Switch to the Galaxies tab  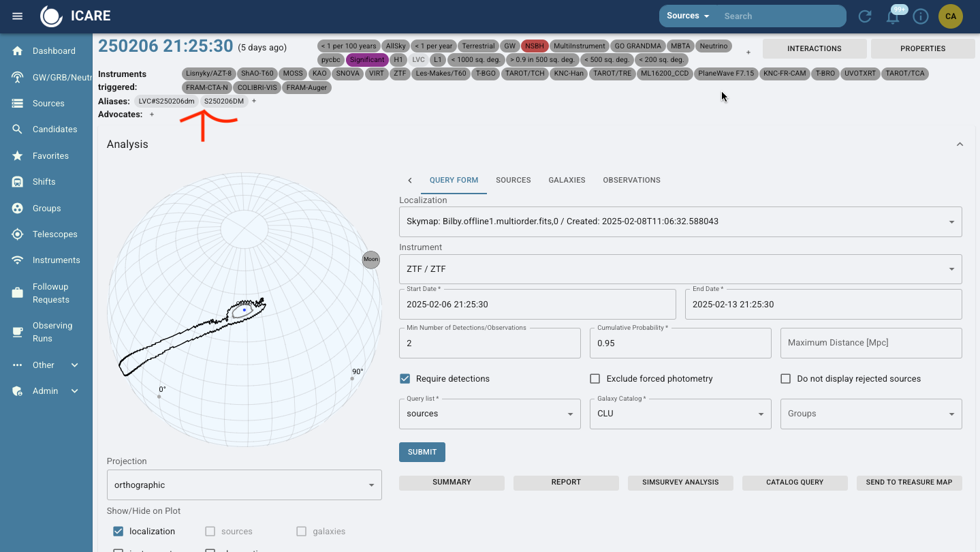tap(567, 181)
